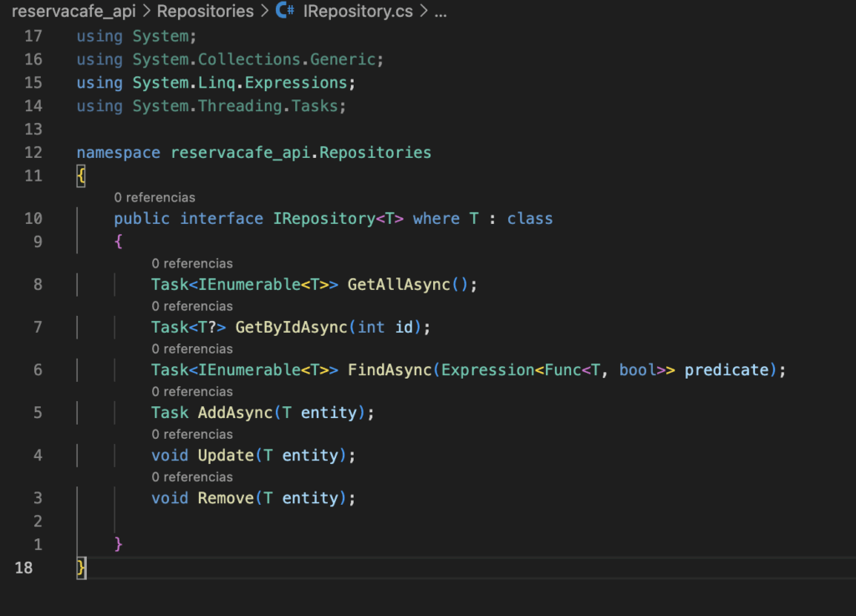Click the C# file icon in breadcrumb

tap(285, 12)
